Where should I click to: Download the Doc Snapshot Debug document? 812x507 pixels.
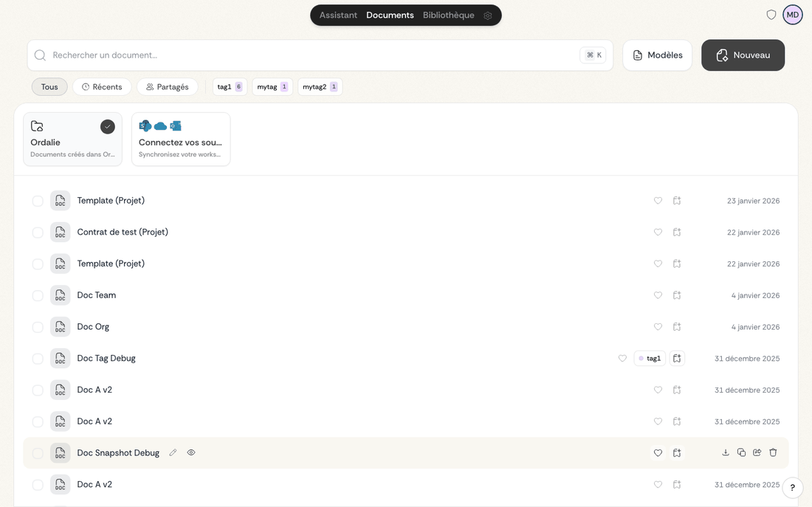click(726, 453)
